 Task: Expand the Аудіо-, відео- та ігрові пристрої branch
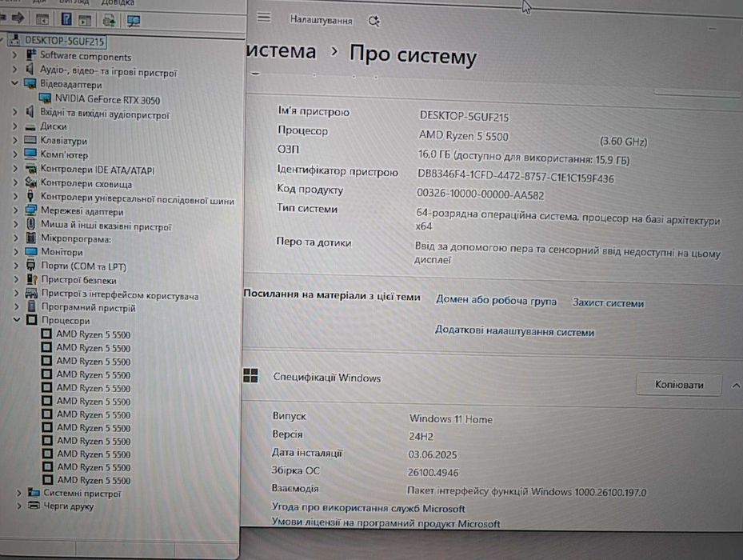(14, 70)
